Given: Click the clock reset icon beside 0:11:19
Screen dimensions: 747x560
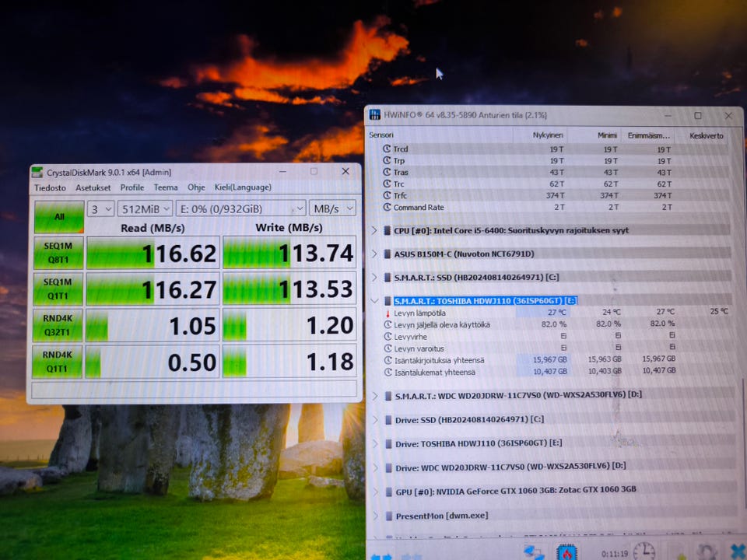Looking at the screenshot, I should pyautogui.click(x=644, y=551).
